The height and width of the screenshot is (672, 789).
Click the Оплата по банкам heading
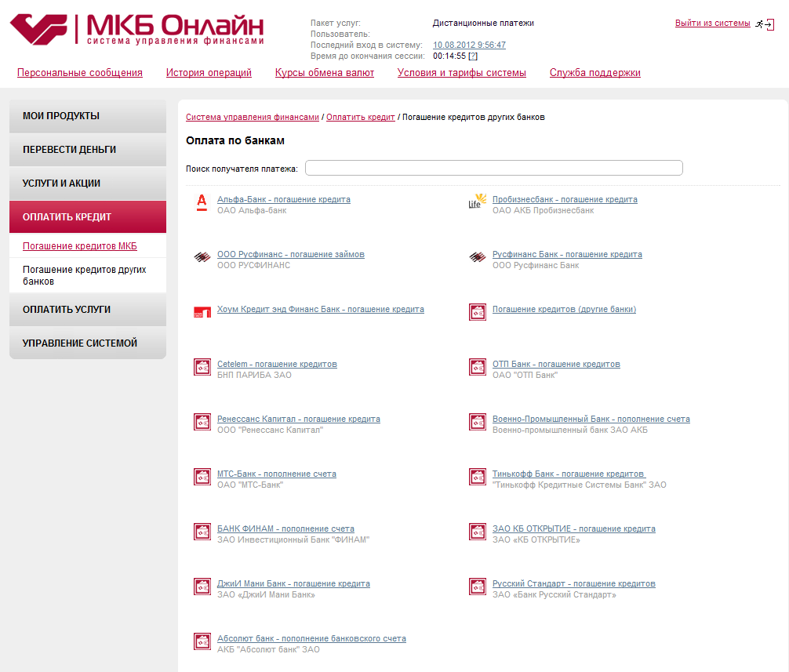pyautogui.click(x=235, y=140)
